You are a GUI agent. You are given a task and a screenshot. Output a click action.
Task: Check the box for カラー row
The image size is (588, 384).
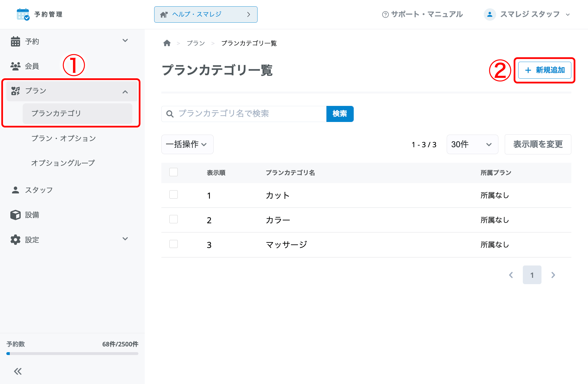[173, 219]
